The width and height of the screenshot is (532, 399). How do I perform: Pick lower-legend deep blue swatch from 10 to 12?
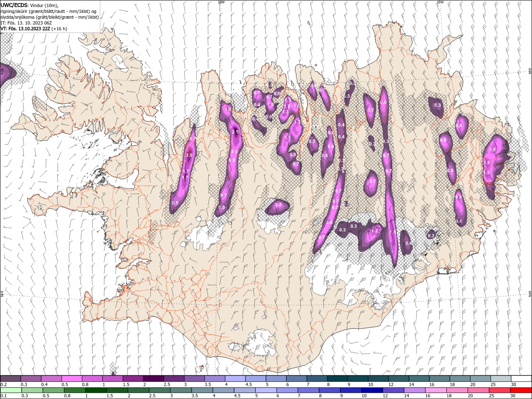click(x=372, y=390)
